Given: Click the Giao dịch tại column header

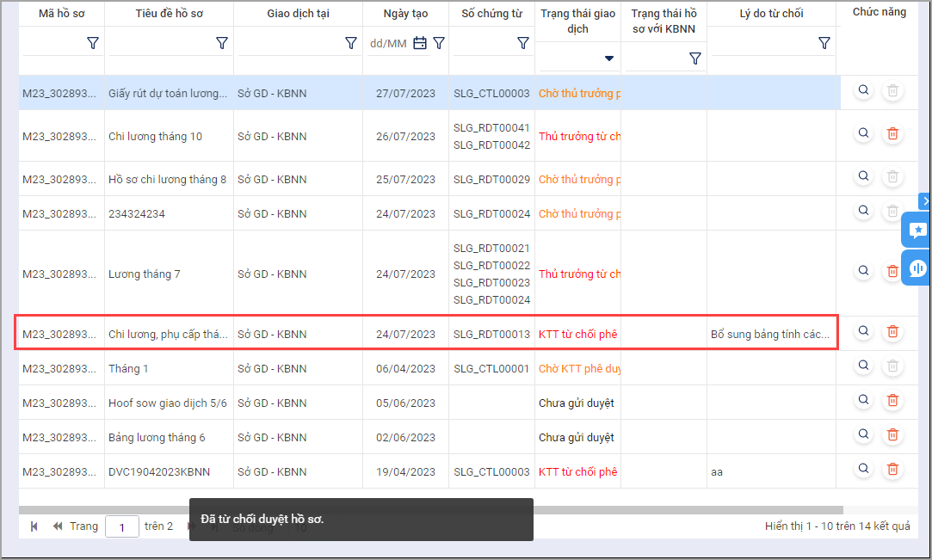Looking at the screenshot, I should (298, 13).
